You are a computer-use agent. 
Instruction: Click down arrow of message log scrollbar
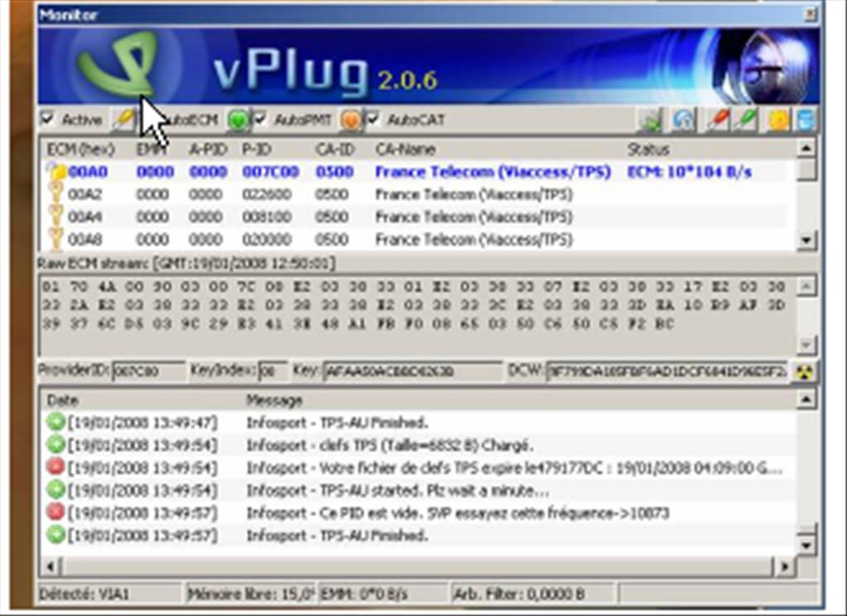(x=806, y=545)
